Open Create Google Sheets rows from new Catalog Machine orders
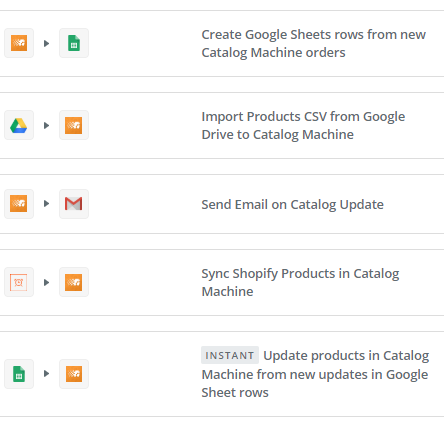This screenshot has height=422, width=444. click(x=313, y=43)
